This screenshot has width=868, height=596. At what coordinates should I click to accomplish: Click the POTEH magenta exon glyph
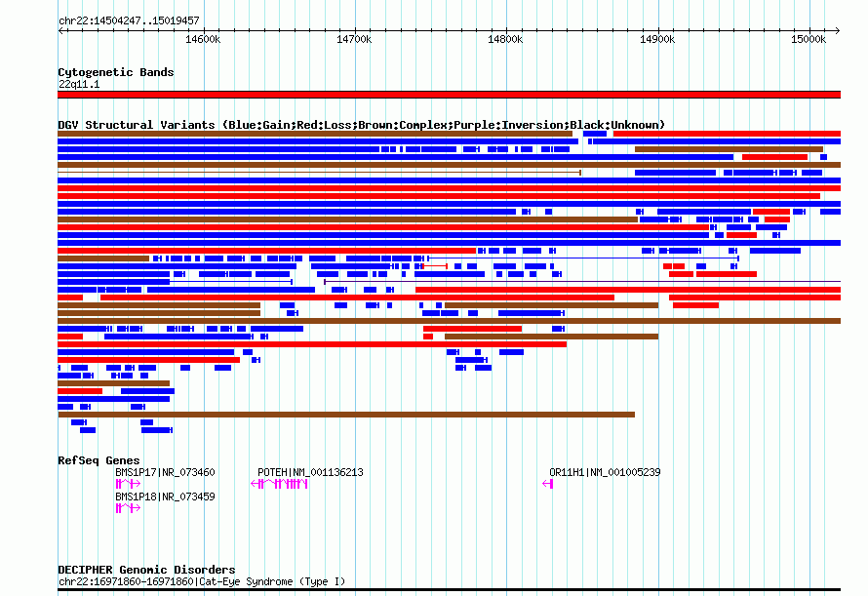[x=279, y=484]
